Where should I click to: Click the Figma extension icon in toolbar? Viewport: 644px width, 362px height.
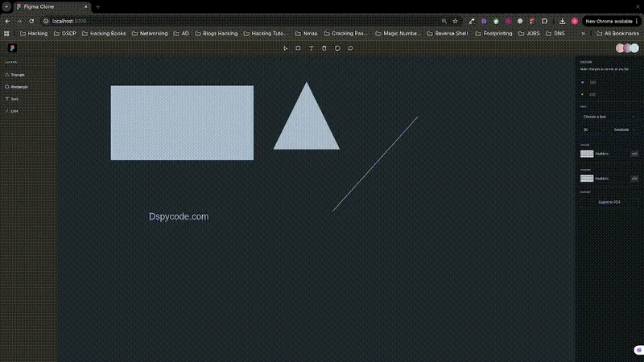tap(532, 21)
